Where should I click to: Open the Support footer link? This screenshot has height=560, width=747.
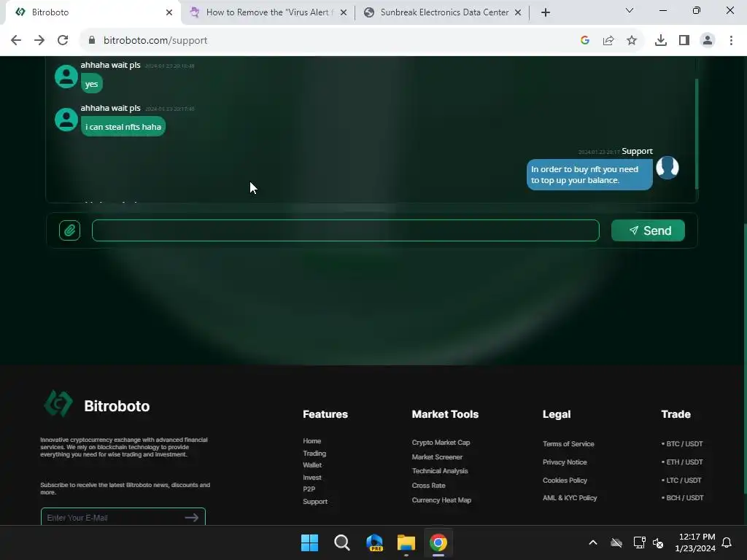(x=315, y=502)
